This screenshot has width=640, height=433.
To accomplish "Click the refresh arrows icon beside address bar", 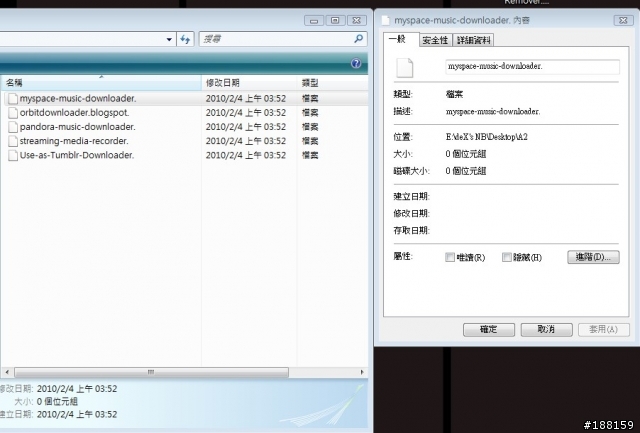I will pos(185,39).
